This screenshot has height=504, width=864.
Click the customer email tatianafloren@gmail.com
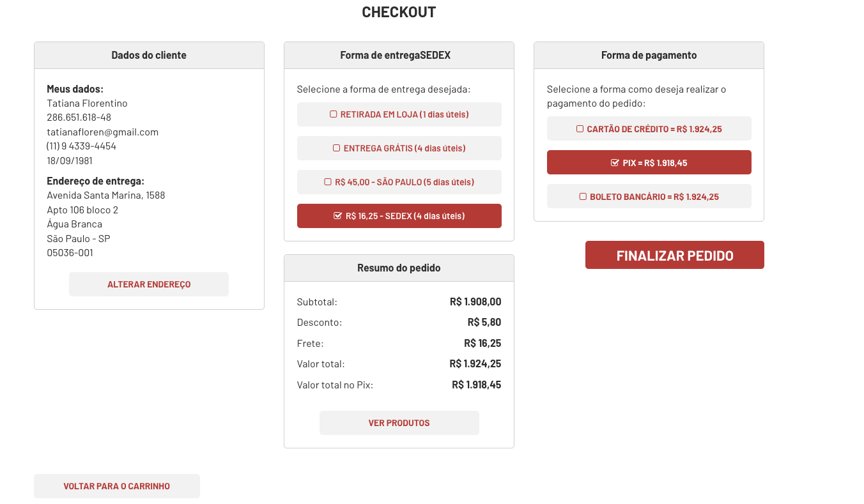102,132
